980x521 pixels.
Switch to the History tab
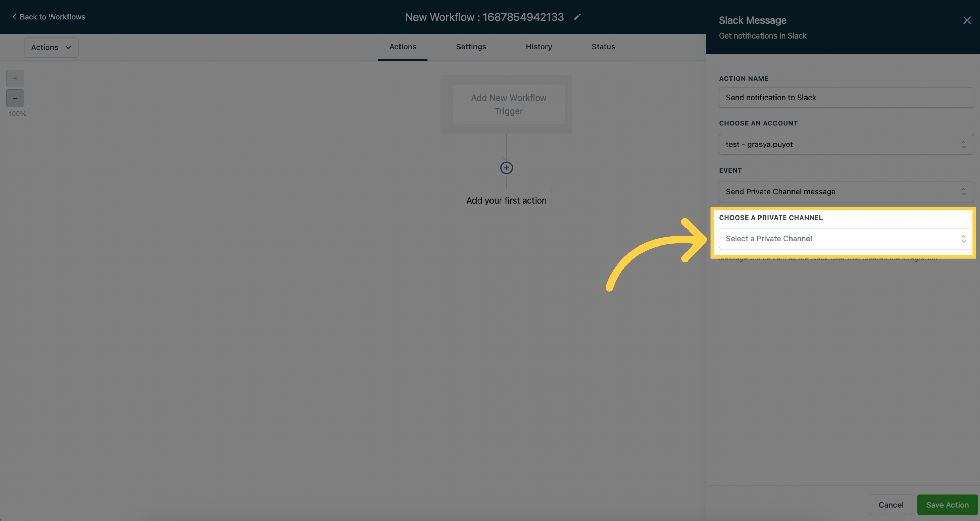[539, 47]
